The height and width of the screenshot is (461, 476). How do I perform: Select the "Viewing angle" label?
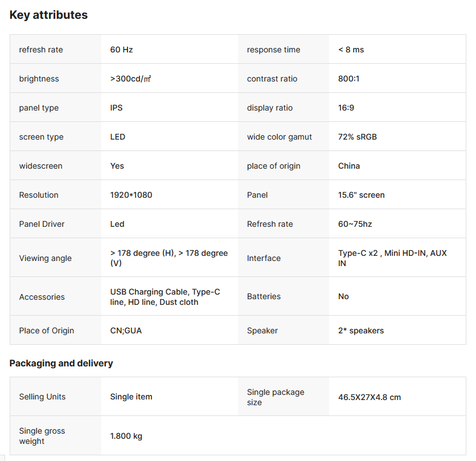[46, 258]
